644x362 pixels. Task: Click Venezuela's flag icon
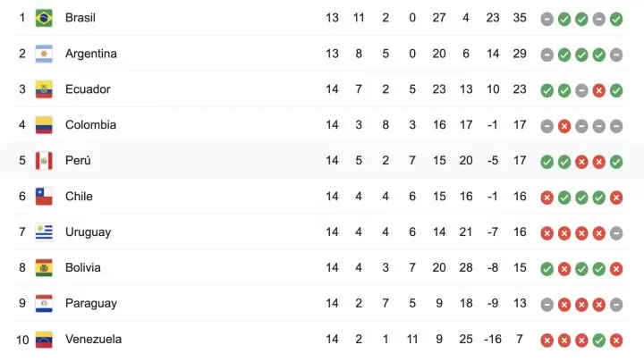pos(44,340)
